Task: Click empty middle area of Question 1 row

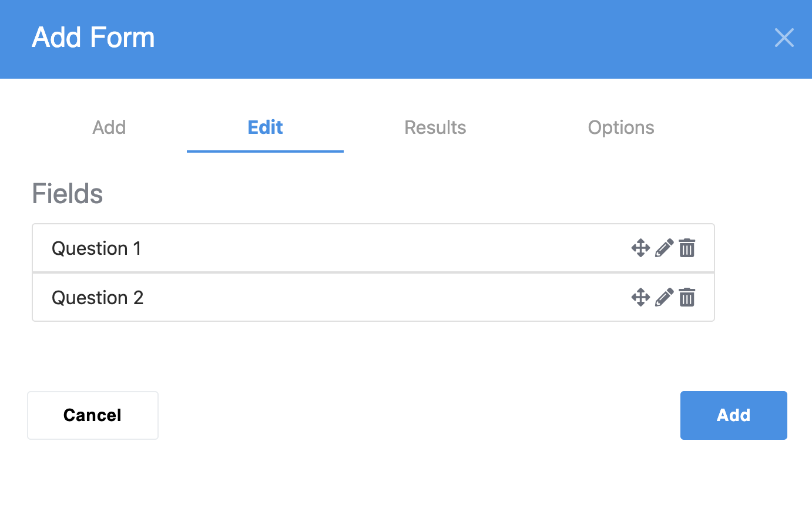Action: click(x=382, y=248)
